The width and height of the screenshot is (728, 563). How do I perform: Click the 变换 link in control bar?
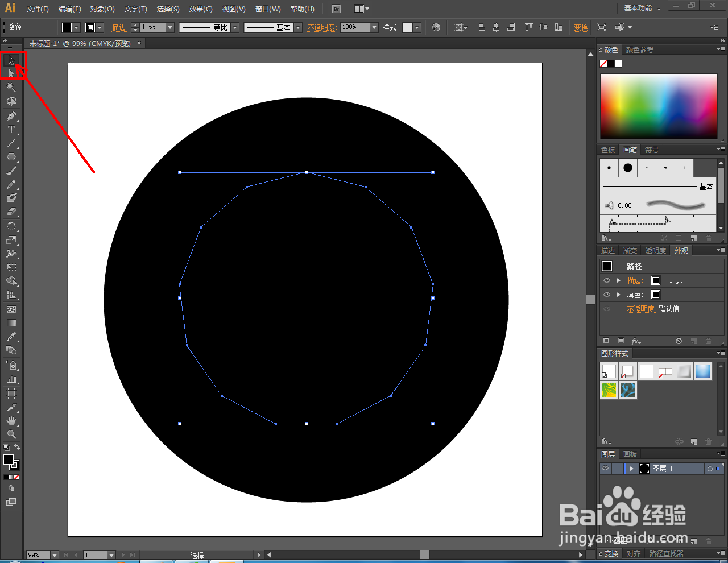point(581,27)
